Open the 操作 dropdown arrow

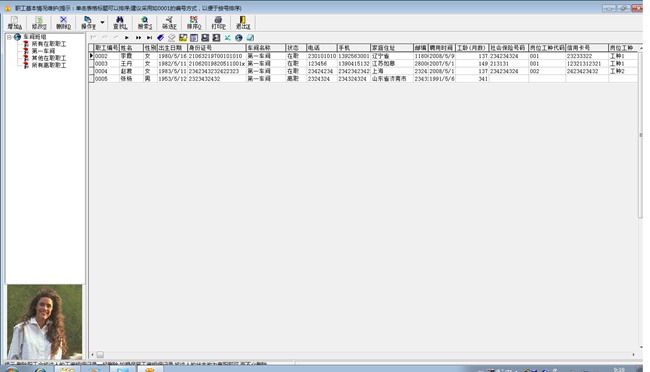click(x=102, y=22)
